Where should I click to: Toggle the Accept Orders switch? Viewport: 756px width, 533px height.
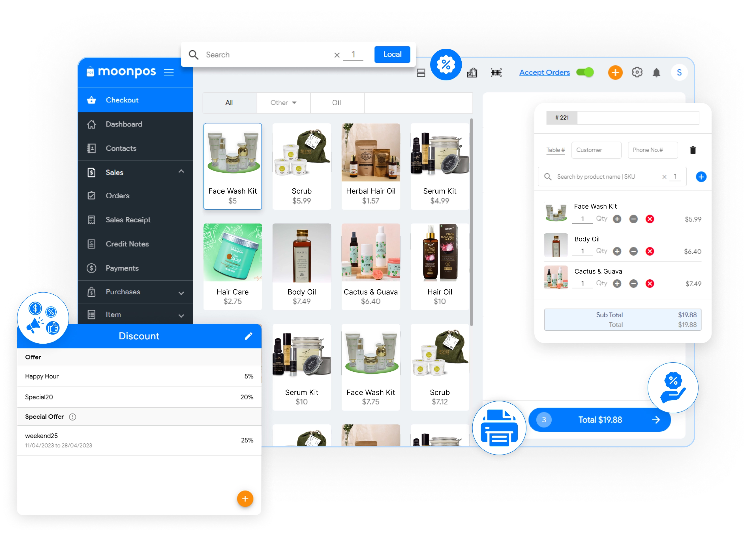click(585, 72)
